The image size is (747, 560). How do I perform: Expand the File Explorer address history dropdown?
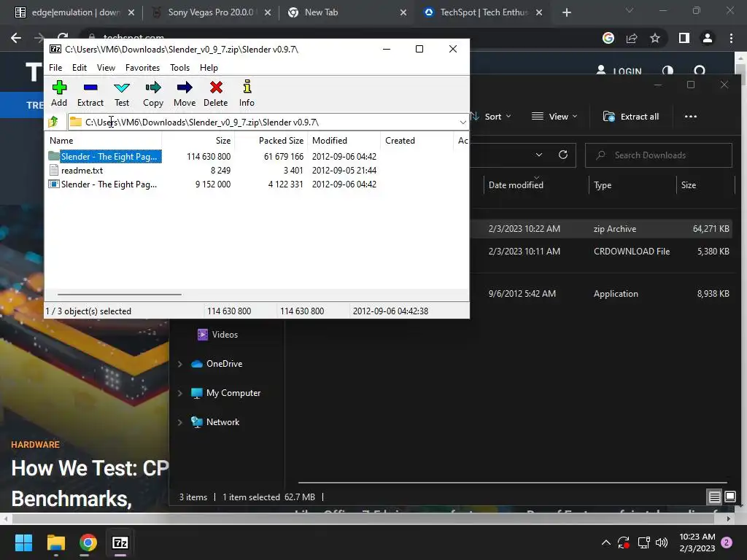click(539, 155)
